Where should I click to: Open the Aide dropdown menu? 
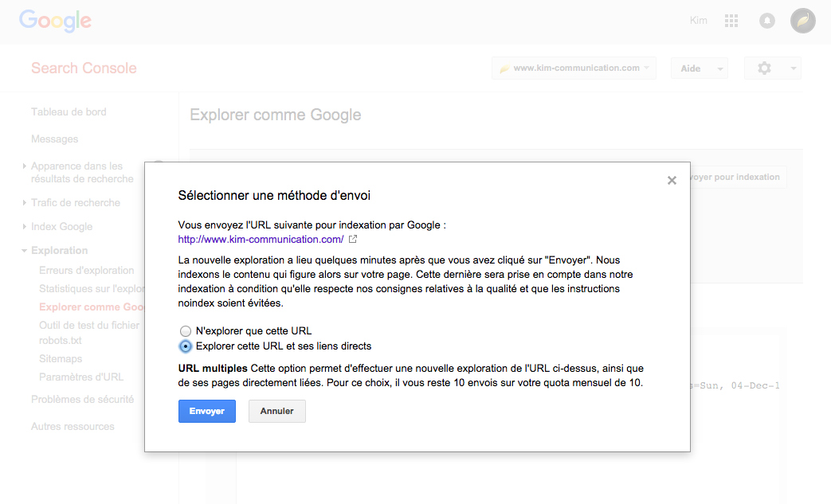coord(699,68)
